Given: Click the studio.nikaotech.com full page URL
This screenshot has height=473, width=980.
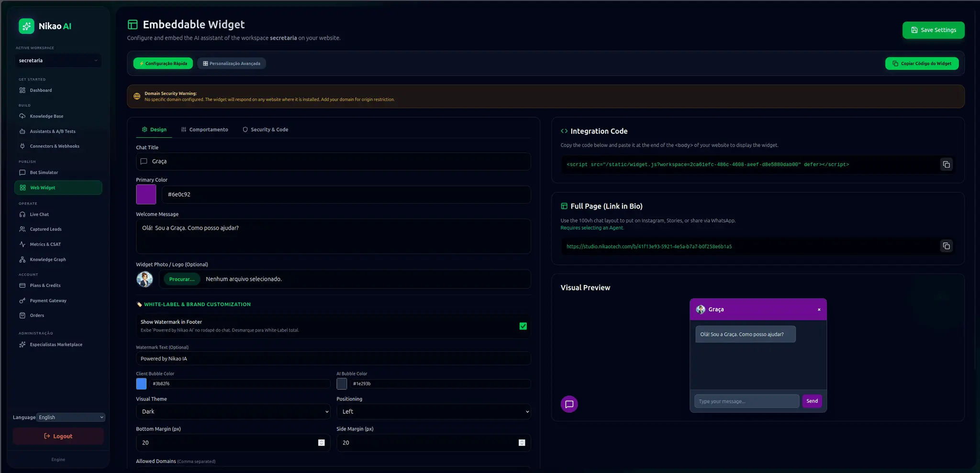Looking at the screenshot, I should click(649, 247).
